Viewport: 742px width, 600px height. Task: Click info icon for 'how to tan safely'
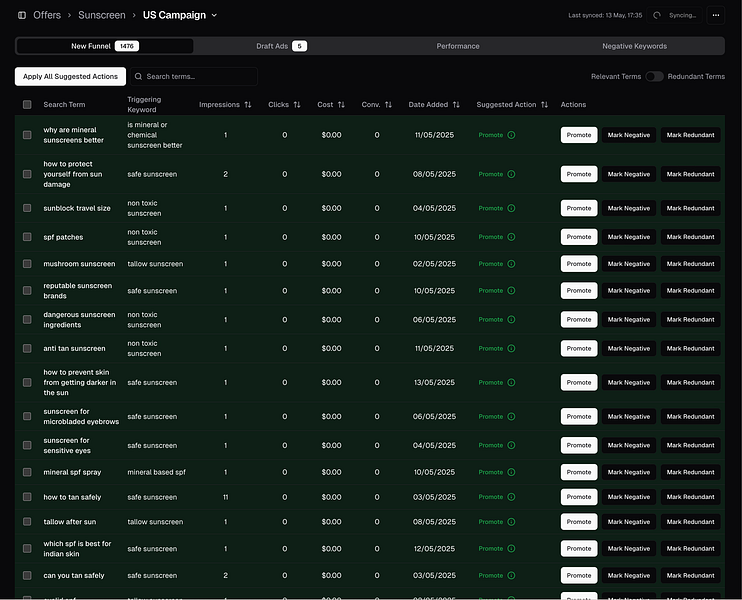coord(511,497)
